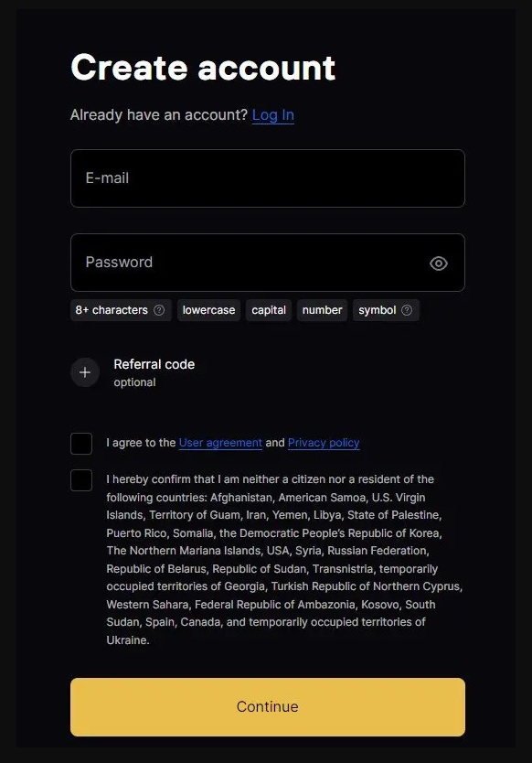Focus the E-mail input field
This screenshot has width=532, height=763.
(268, 178)
